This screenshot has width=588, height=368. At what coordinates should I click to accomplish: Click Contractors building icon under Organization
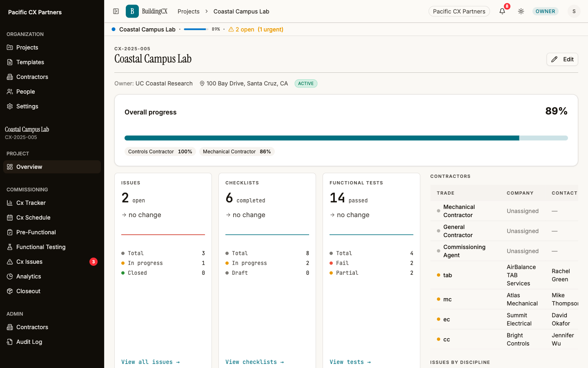pyautogui.click(x=10, y=77)
